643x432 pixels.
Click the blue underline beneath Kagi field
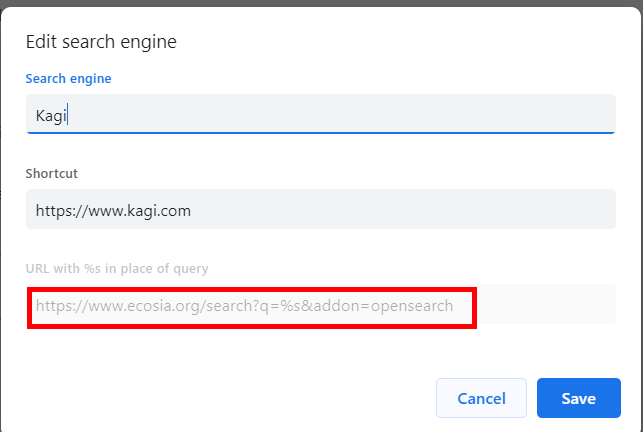coord(320,132)
